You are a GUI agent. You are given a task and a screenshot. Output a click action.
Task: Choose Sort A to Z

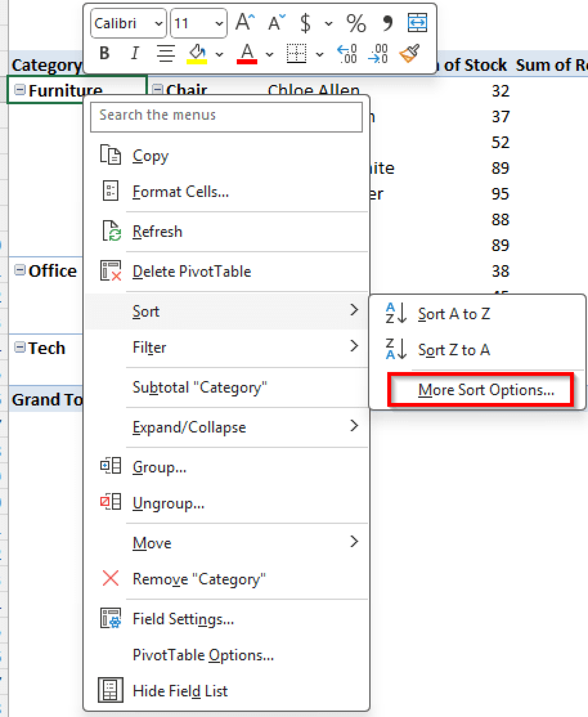click(454, 313)
